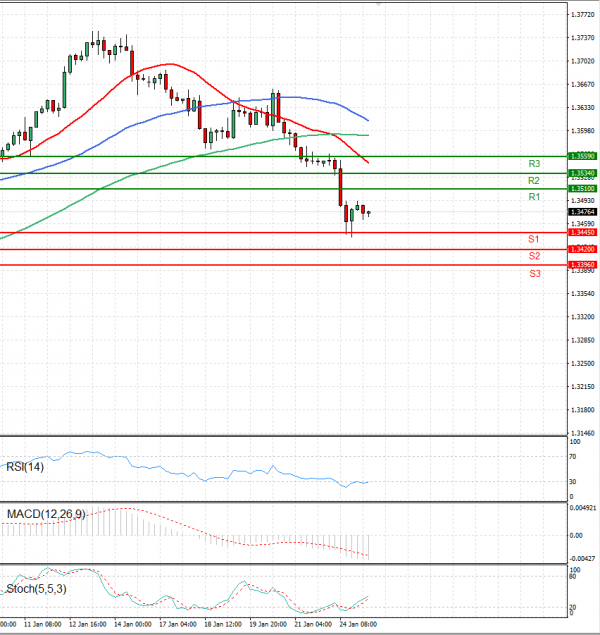
Task: Click the 1.32850 price axis value
Action: [x=583, y=340]
